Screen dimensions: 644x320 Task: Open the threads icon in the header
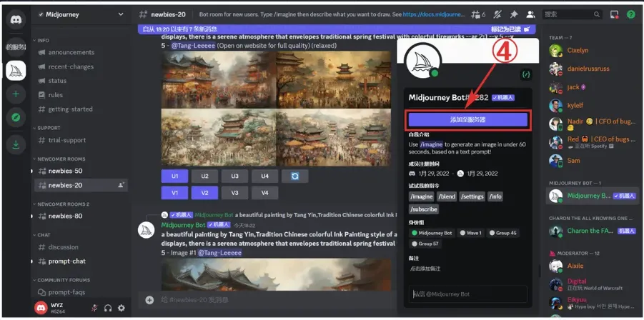tap(477, 14)
